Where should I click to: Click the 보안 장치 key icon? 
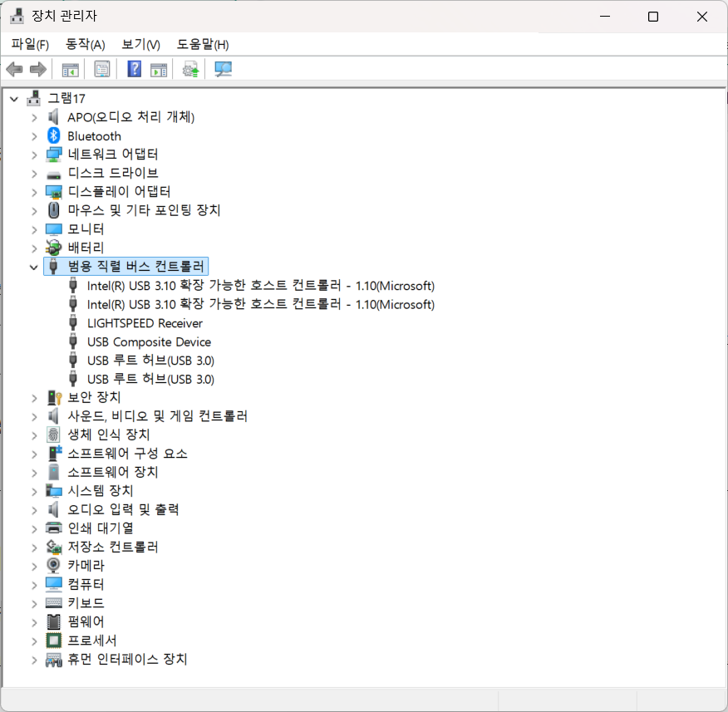click(54, 398)
